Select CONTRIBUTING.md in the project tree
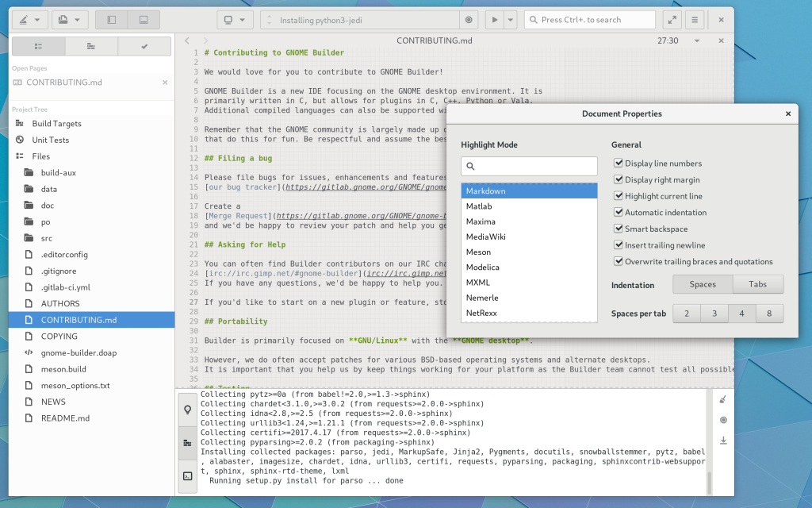Screen dimensions: 812x508 coord(92,320)
